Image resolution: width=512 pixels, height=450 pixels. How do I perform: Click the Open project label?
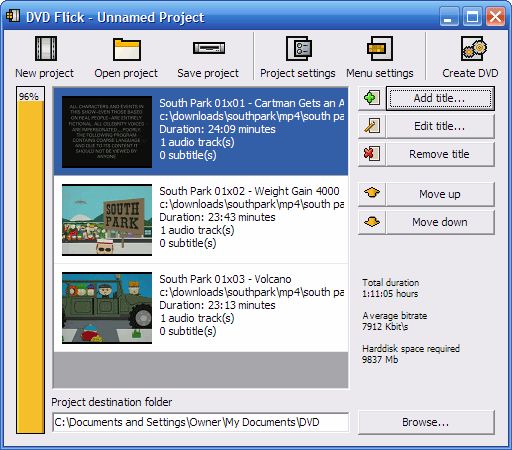pos(126,73)
